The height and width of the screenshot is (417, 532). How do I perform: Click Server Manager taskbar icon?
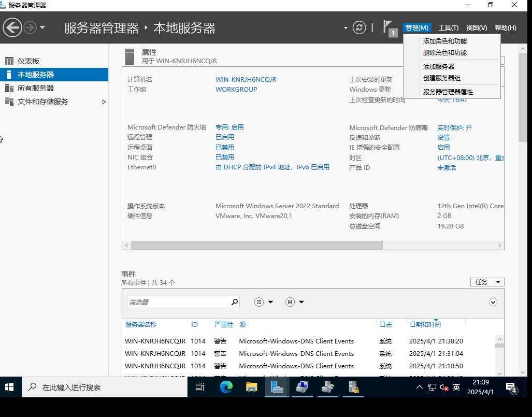[x=277, y=387]
